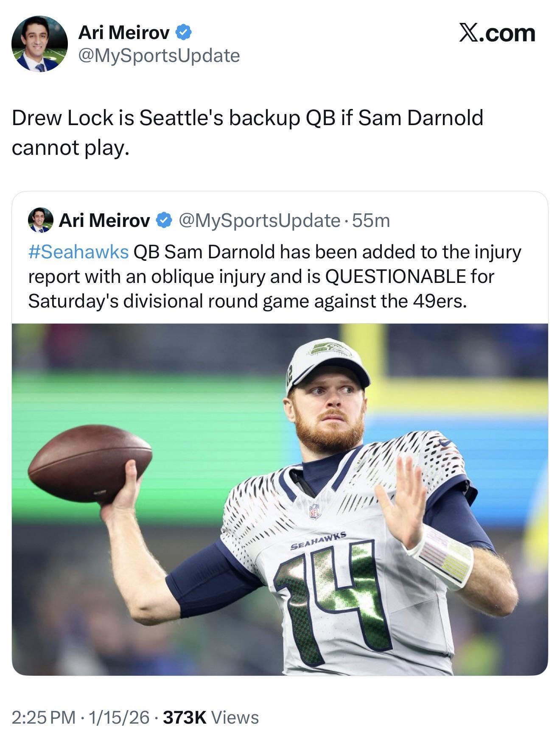The width and height of the screenshot is (560, 741).
Task: Open Ari Meirov's large profile avatar
Action: pyautogui.click(x=39, y=44)
